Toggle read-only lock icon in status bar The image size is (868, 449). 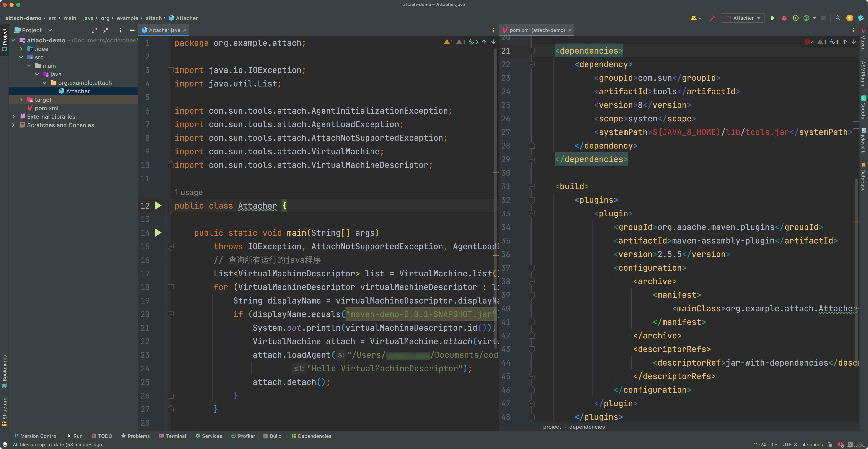coord(830,445)
